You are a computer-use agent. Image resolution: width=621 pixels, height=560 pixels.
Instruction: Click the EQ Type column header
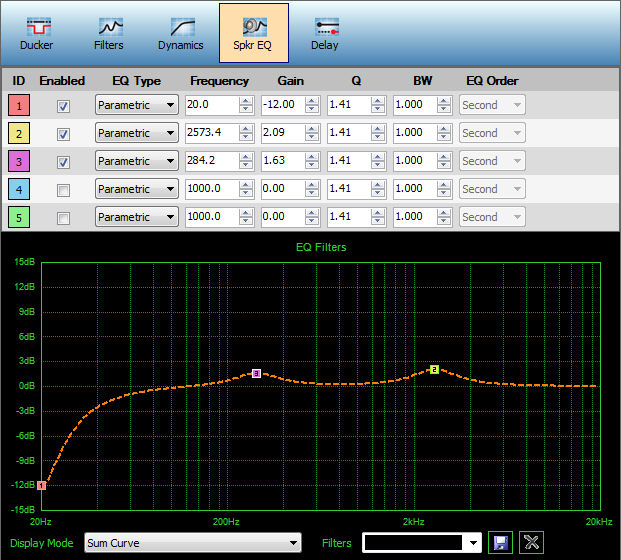pyautogui.click(x=137, y=81)
